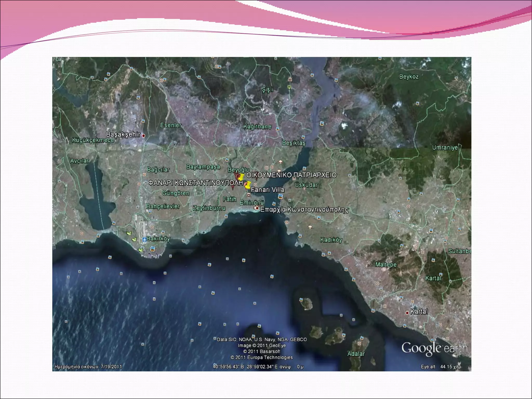Click the red Kartal city dot marker
This screenshot has height=399, width=532.
[407, 313]
